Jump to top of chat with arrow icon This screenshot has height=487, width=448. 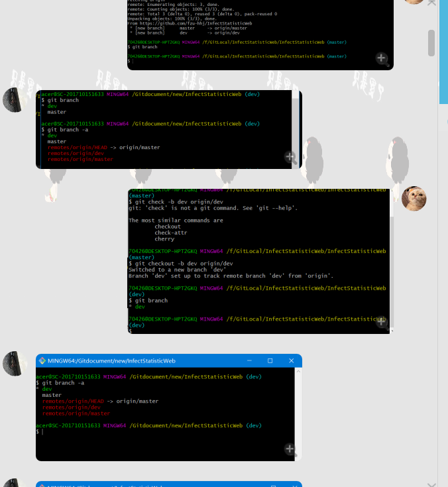(431, 3)
